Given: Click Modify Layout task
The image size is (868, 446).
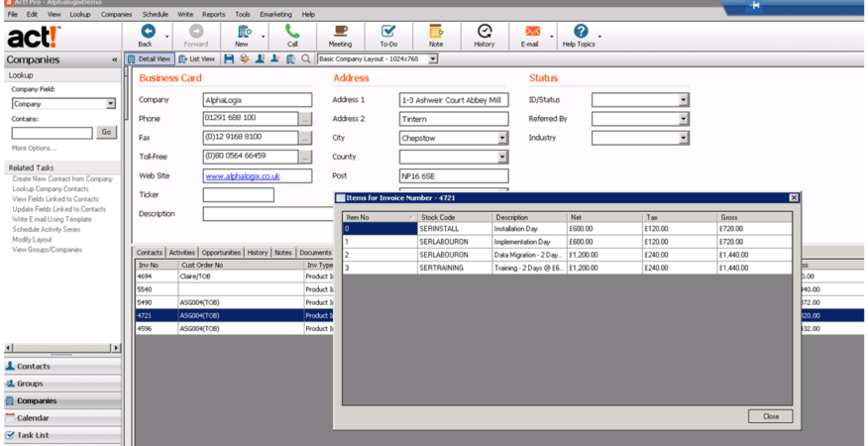Looking at the screenshot, I should click(x=32, y=239).
